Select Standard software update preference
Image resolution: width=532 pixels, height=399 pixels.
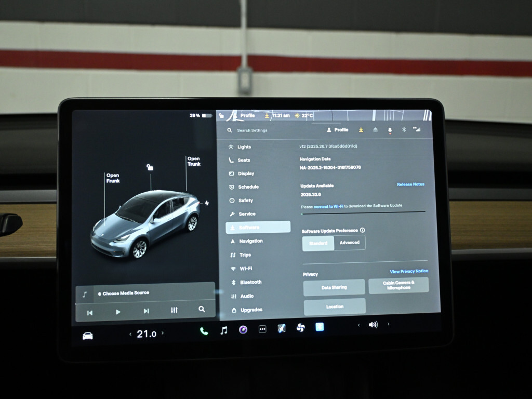click(318, 243)
